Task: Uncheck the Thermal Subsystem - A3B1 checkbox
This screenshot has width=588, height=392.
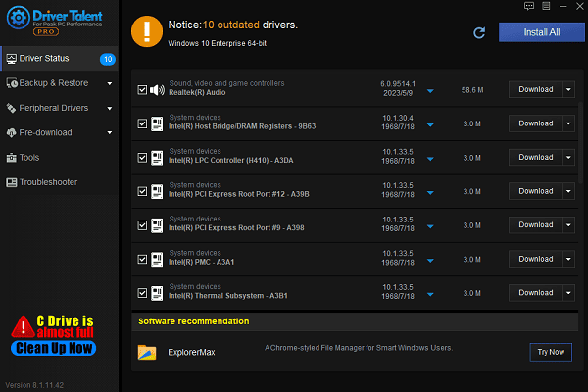Action: [142, 293]
